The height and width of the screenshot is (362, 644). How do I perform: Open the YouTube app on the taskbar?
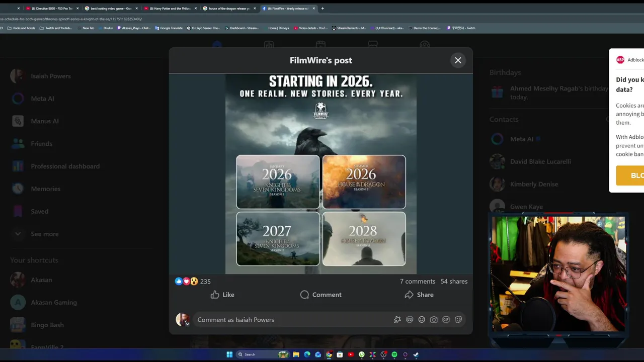(351, 354)
